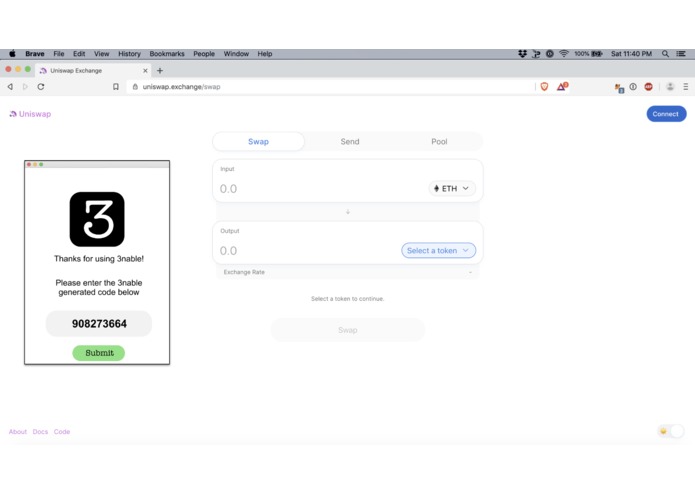Click the disabled Swap button

[x=348, y=330]
